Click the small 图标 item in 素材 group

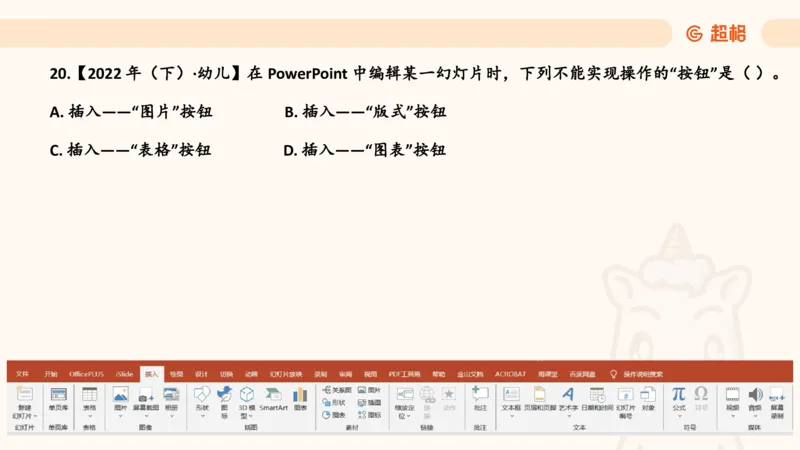pos(369,415)
